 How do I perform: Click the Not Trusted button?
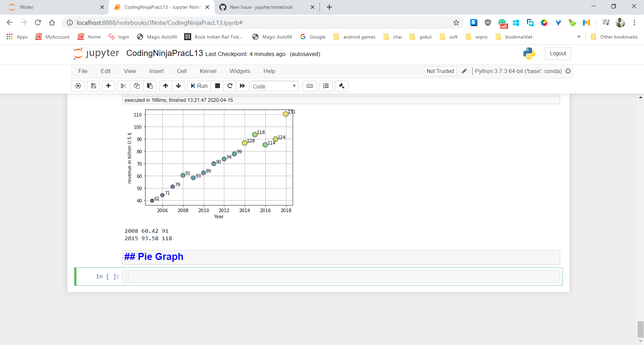point(440,71)
